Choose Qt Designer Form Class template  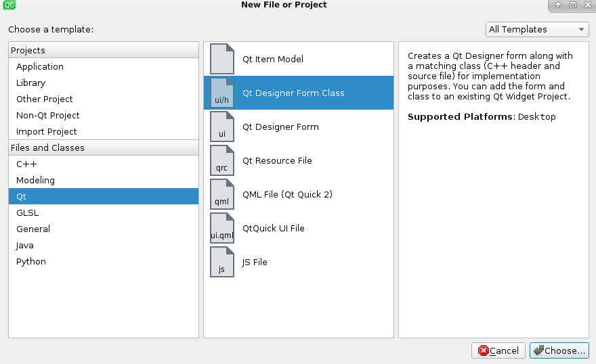(x=299, y=93)
